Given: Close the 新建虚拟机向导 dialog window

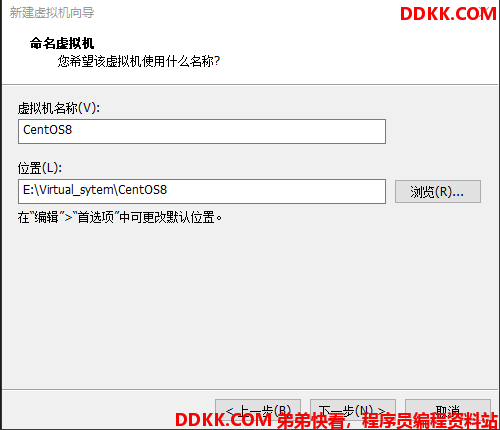Looking at the screenshot, I should (484, 13).
